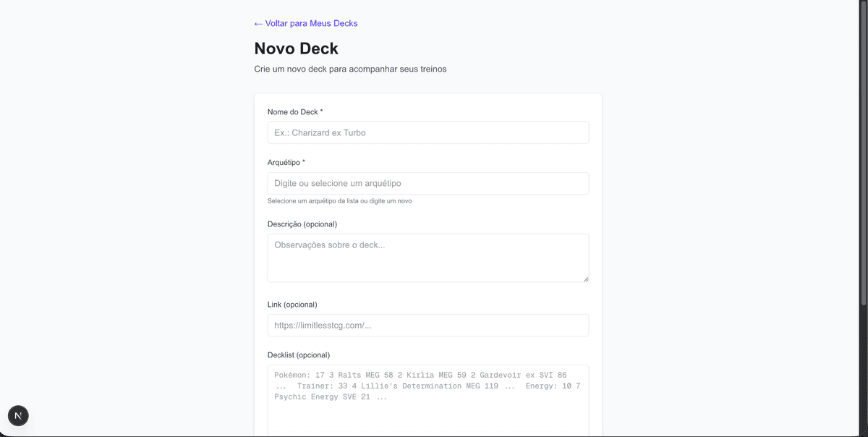Click the "Arquétipo *" label
868x437 pixels.
tap(286, 163)
